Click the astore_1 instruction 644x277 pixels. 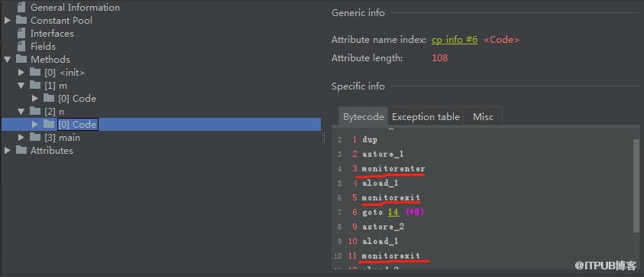point(383,155)
